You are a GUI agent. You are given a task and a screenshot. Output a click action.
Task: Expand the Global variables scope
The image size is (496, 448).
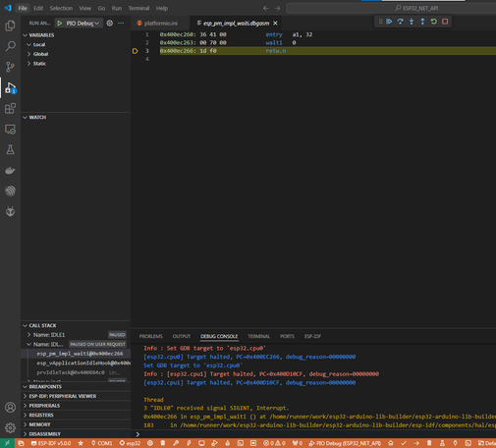tap(40, 54)
